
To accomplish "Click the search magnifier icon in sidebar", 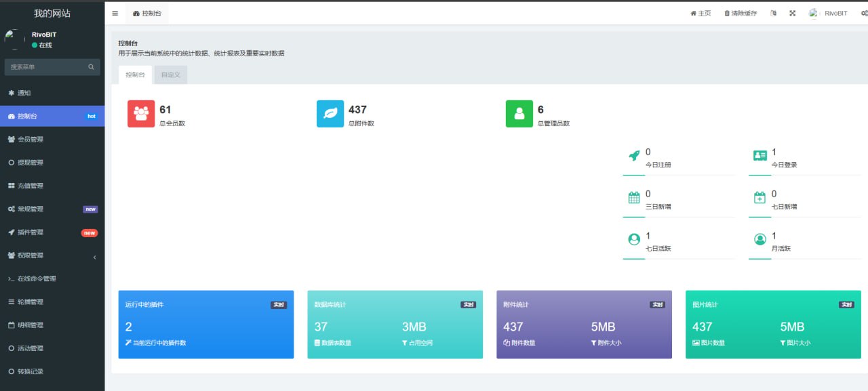I will pos(92,67).
